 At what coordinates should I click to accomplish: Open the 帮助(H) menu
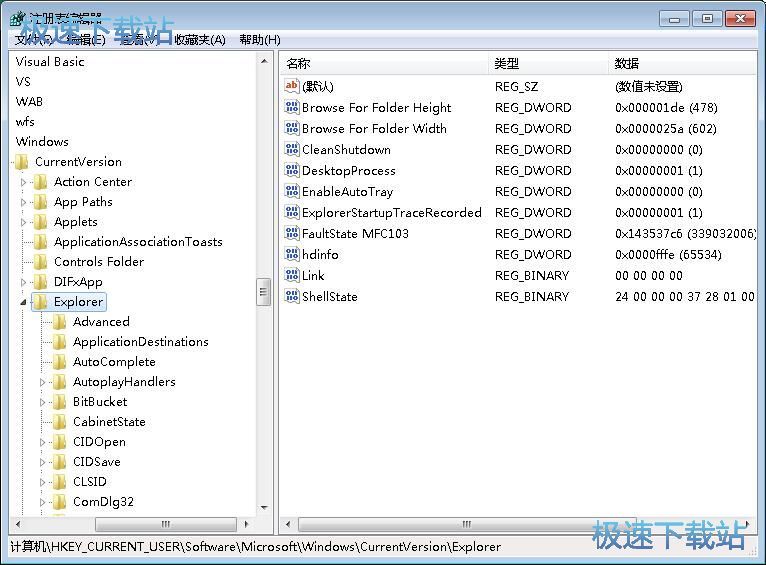260,40
